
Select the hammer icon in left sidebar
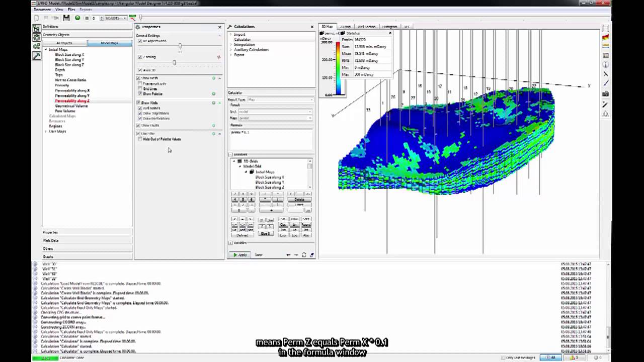click(37, 56)
